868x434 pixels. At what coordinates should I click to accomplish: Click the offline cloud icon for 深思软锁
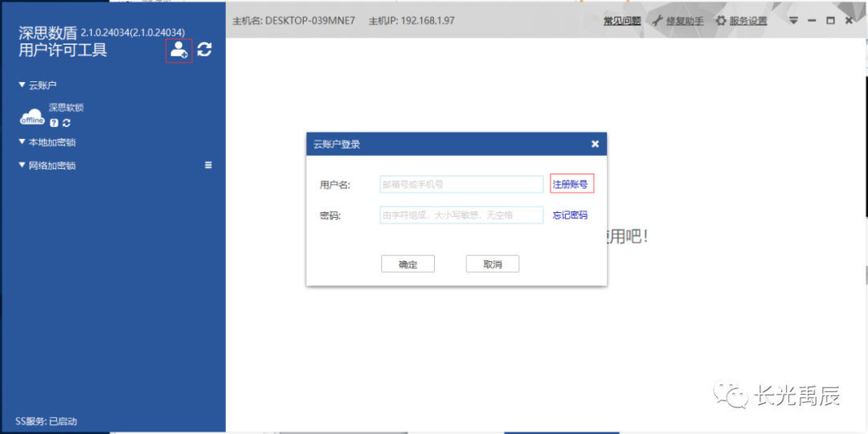point(32,117)
